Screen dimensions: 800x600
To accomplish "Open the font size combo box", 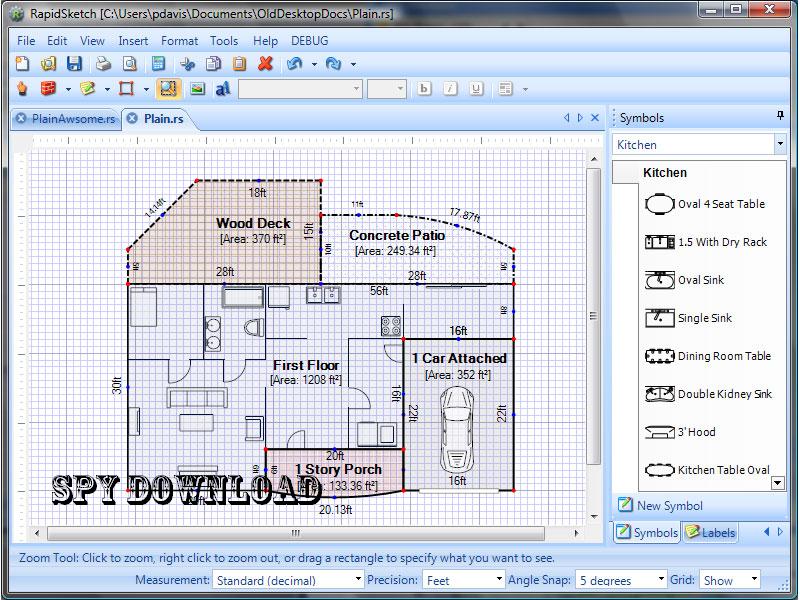I will 387,89.
